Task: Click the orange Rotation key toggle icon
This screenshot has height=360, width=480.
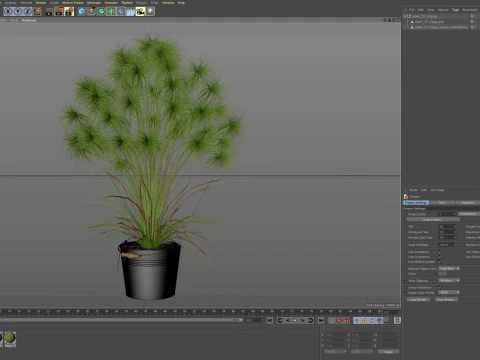Action: click(x=372, y=320)
